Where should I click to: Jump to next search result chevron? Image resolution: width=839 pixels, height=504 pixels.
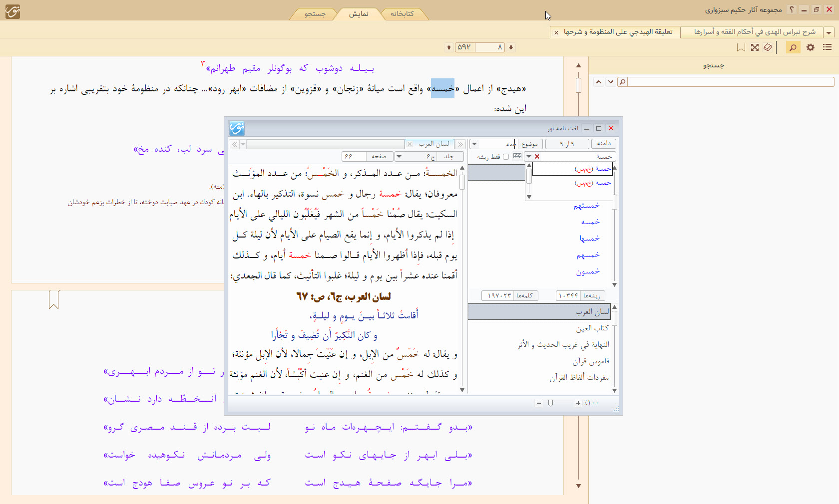click(610, 82)
